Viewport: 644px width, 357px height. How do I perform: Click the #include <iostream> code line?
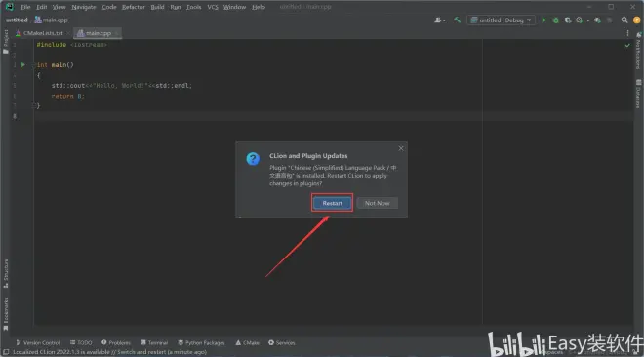[72, 44]
